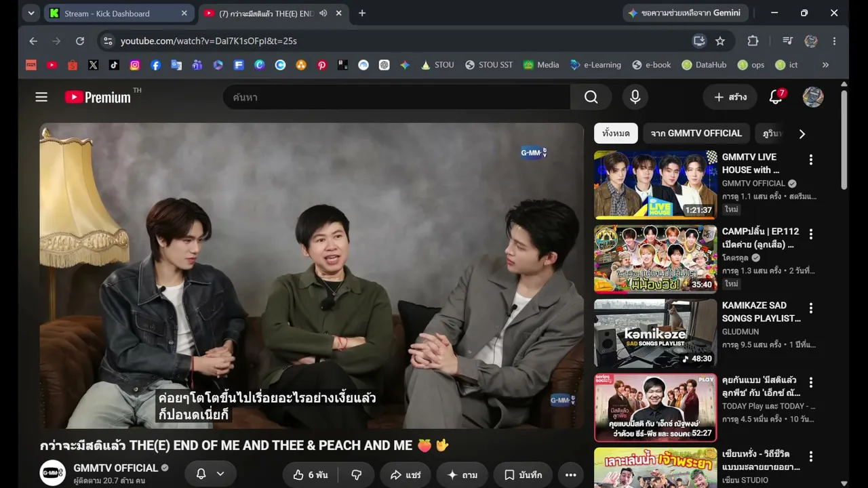Open options for KAMIKAZE SAD SONGS PLAYLIST
868x488 pixels.
(810, 308)
